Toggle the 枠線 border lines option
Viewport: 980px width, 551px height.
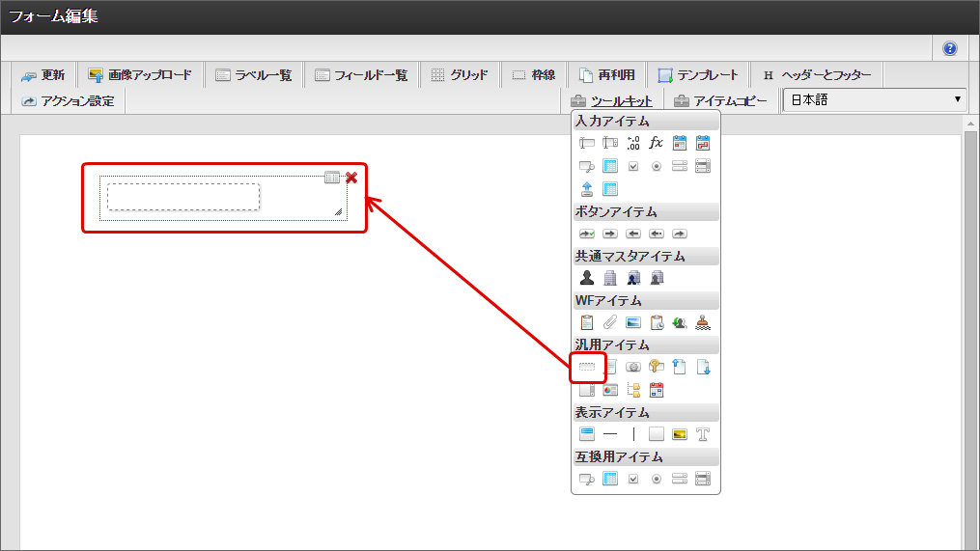(x=534, y=75)
